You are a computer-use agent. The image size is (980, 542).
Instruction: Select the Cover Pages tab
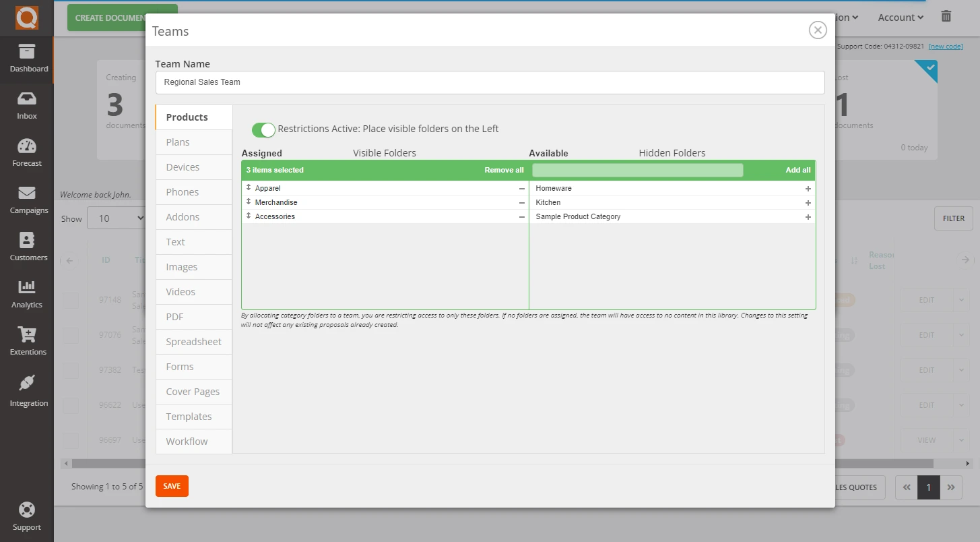pyautogui.click(x=193, y=392)
